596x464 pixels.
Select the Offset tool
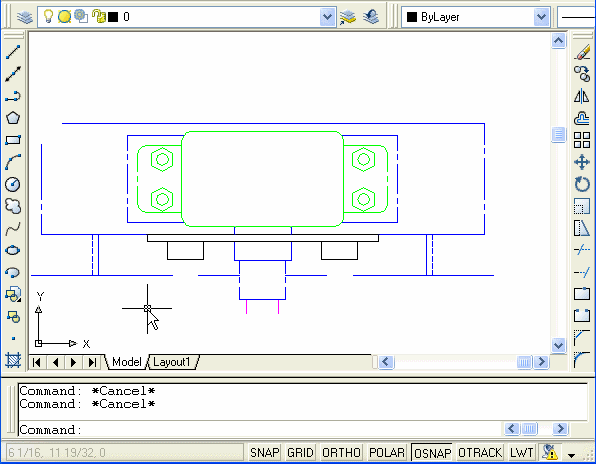point(582,118)
